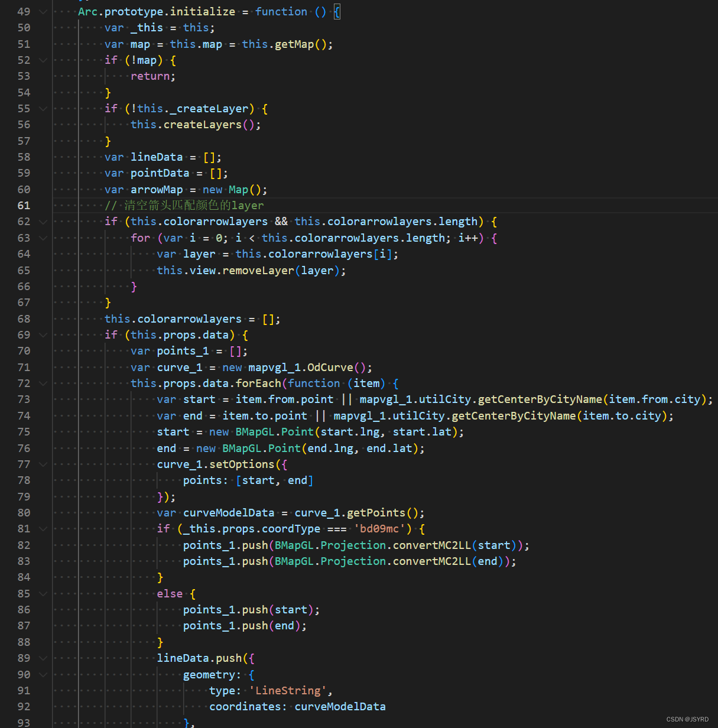Place cursor on 'Arc.prototype.initialize' text

coord(157,12)
